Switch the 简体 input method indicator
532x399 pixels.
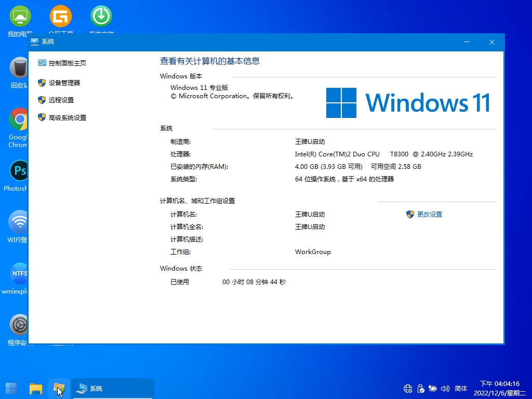[461, 389]
